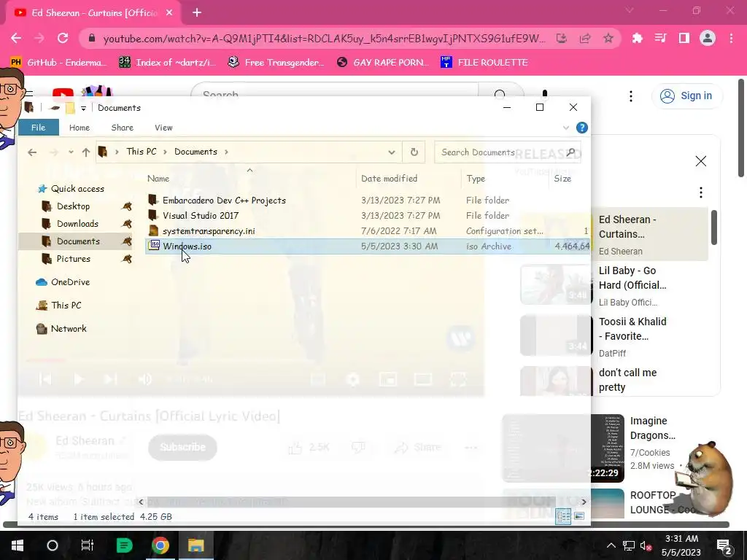Screen dimensions: 747x560
Task: Close the YouTube playlist panel
Action: [x=701, y=161]
